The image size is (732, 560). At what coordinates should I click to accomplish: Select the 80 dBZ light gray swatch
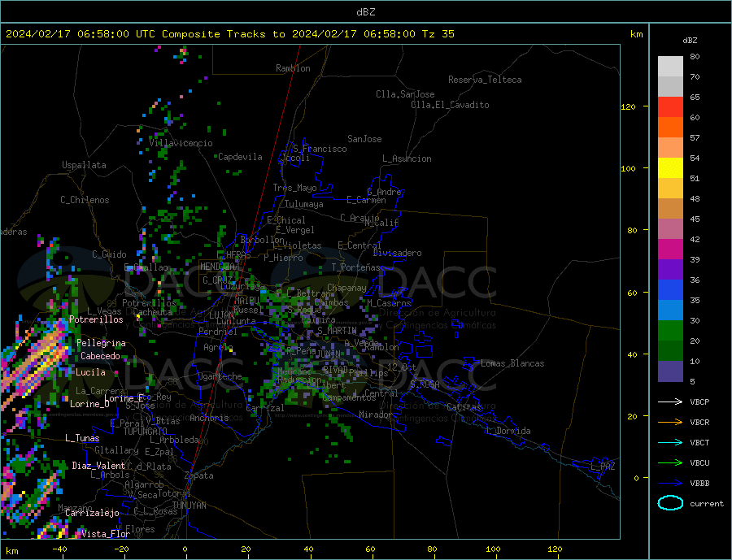coord(670,67)
